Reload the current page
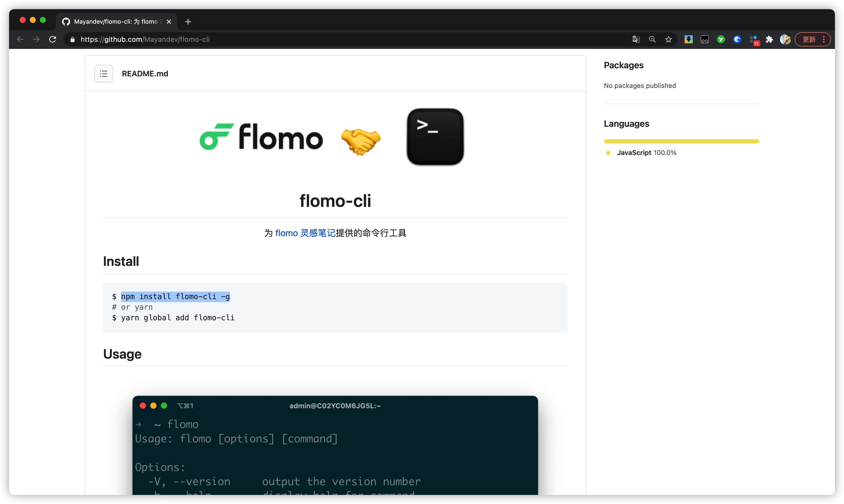 (52, 39)
